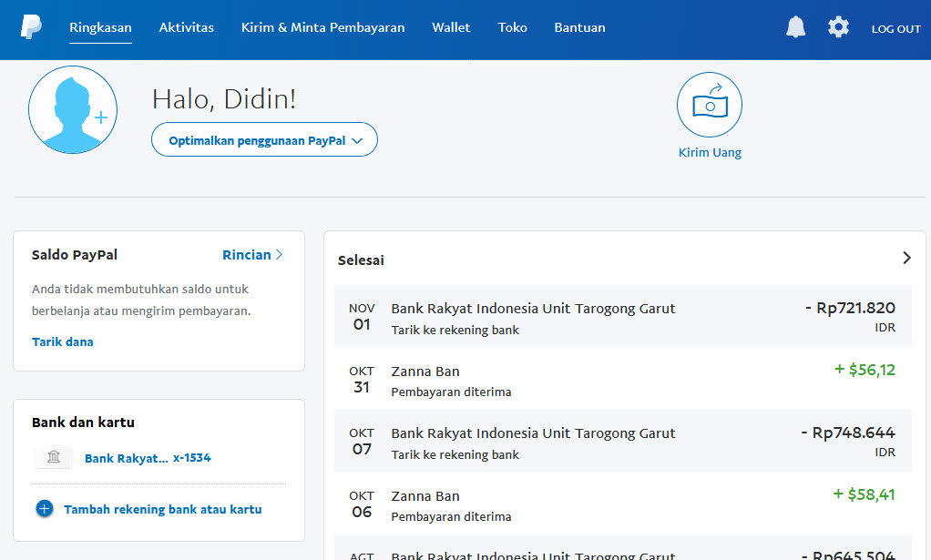
Task: Click the bank building icon next to Bank Rakyat
Action: coord(54,457)
